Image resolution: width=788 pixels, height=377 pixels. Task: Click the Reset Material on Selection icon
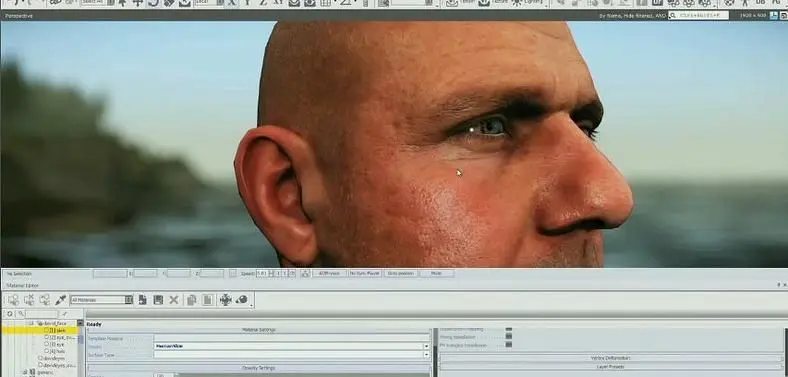pyautogui.click(x=29, y=300)
